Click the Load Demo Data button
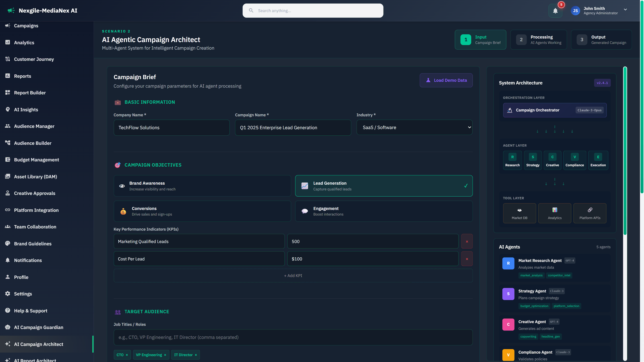644x362 pixels. 446,80
